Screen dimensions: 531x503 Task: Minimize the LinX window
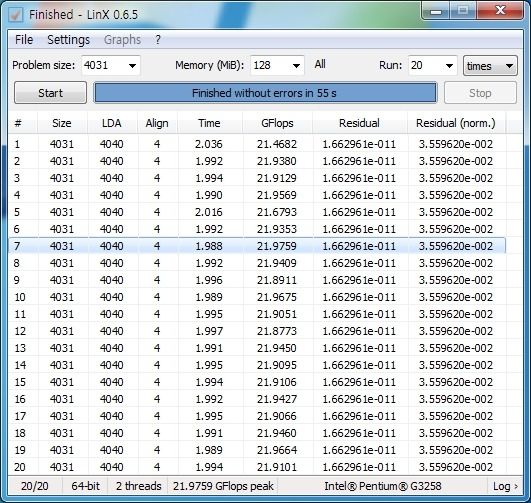click(x=436, y=11)
